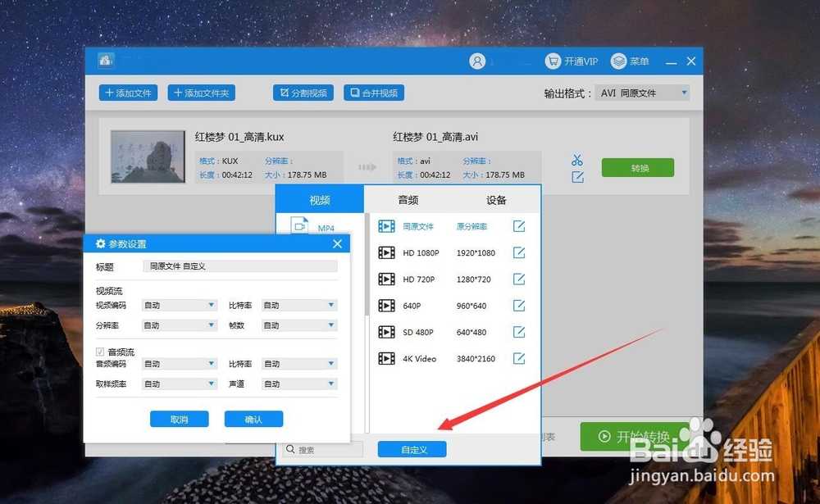The height and width of the screenshot is (504, 820).
Task: Click the user account icon in the titlebar
Action: tap(478, 61)
